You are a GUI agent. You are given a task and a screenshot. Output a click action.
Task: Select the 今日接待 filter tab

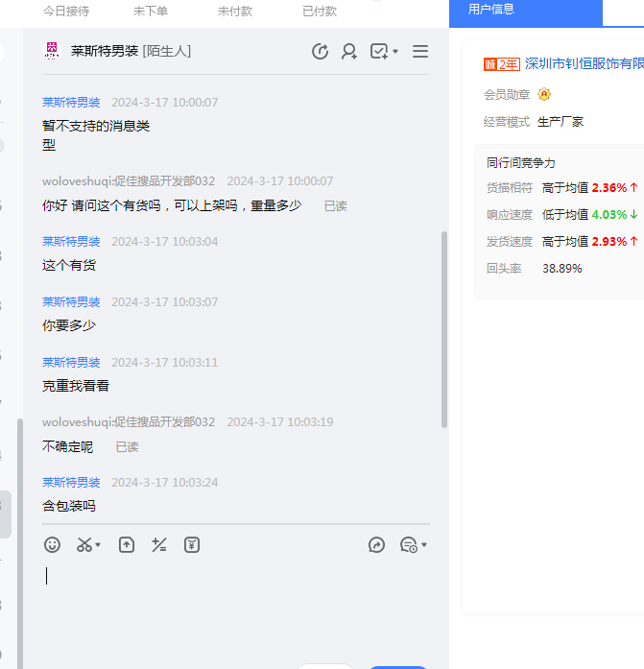[x=66, y=11]
